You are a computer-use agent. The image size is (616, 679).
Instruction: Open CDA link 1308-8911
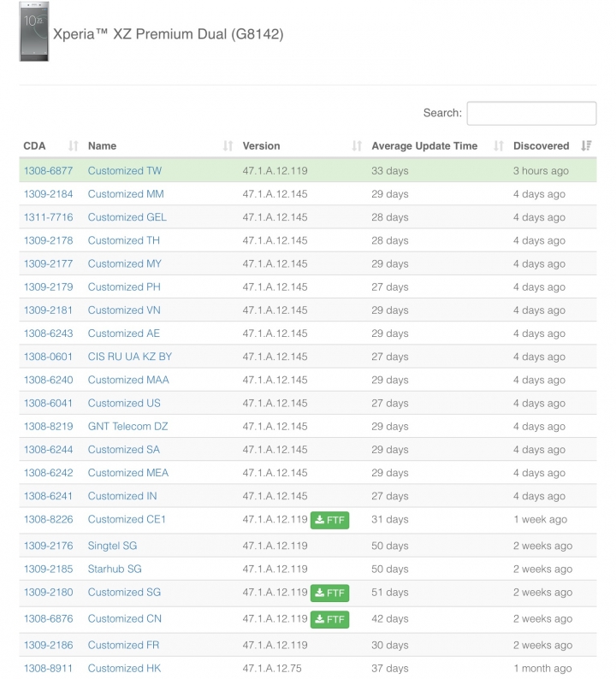[x=48, y=668]
